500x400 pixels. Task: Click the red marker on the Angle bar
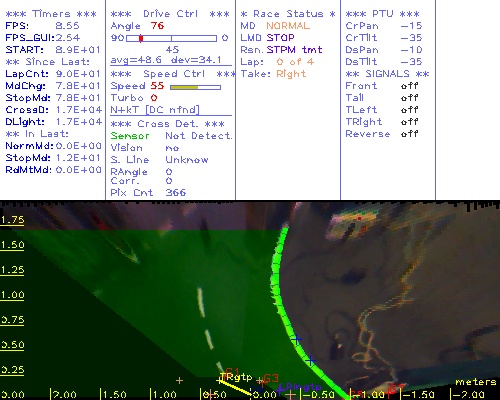141,38
